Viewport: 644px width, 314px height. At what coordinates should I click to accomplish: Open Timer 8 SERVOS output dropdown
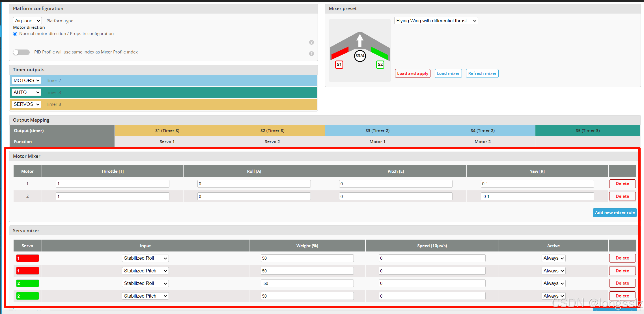(26, 104)
